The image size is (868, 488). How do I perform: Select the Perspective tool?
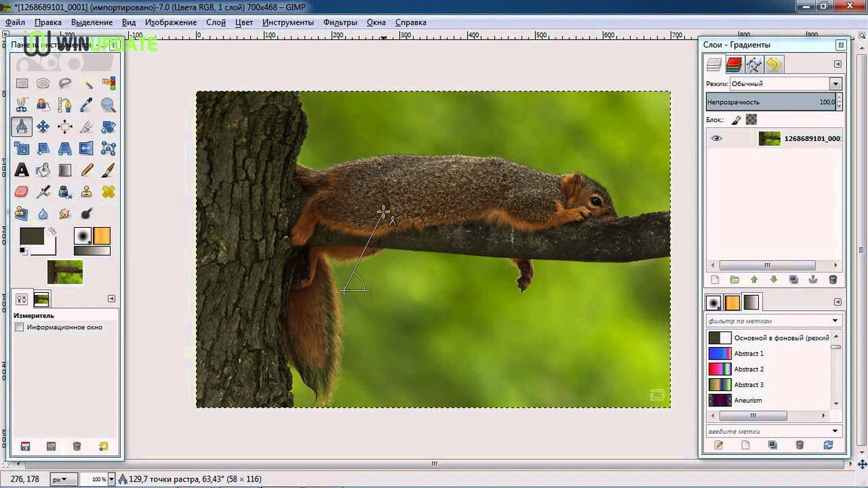pyautogui.click(x=65, y=149)
